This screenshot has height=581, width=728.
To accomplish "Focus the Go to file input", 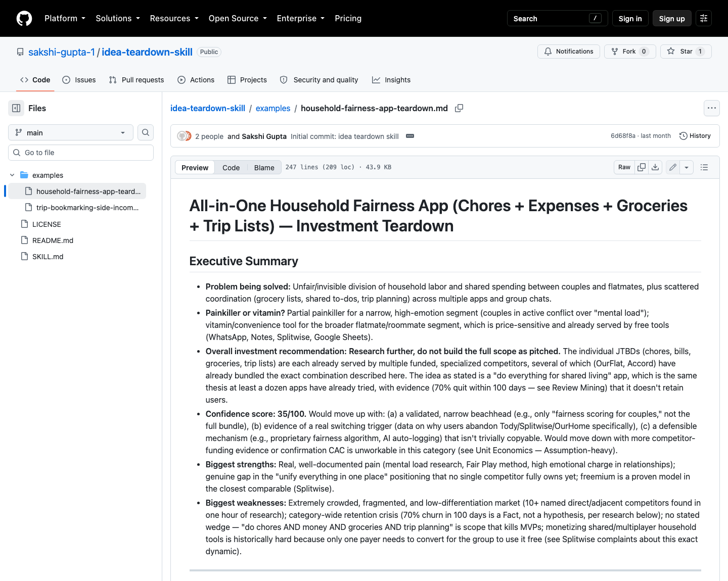I will pos(81,153).
